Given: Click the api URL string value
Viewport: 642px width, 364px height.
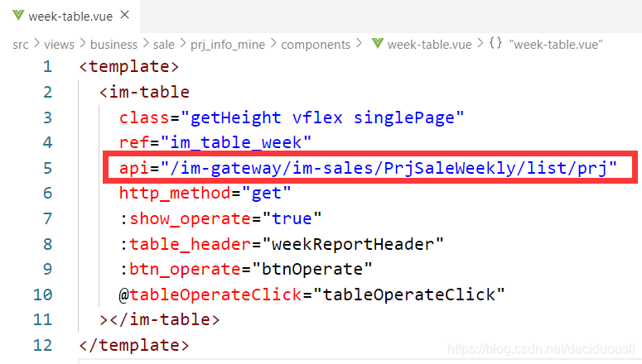Looking at the screenshot, I should [389, 168].
